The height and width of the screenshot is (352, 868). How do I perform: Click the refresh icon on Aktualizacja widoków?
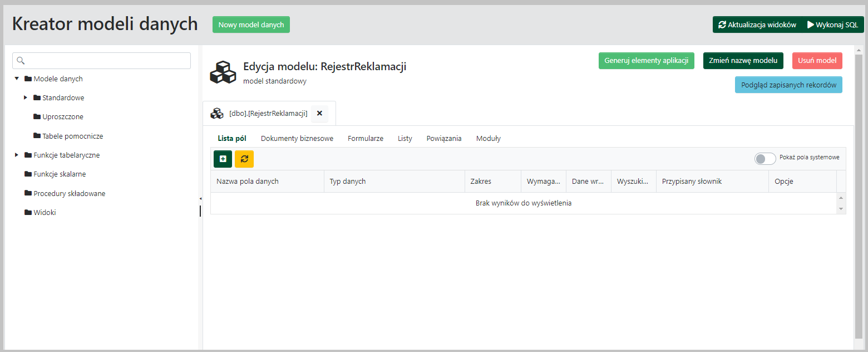[x=722, y=24]
